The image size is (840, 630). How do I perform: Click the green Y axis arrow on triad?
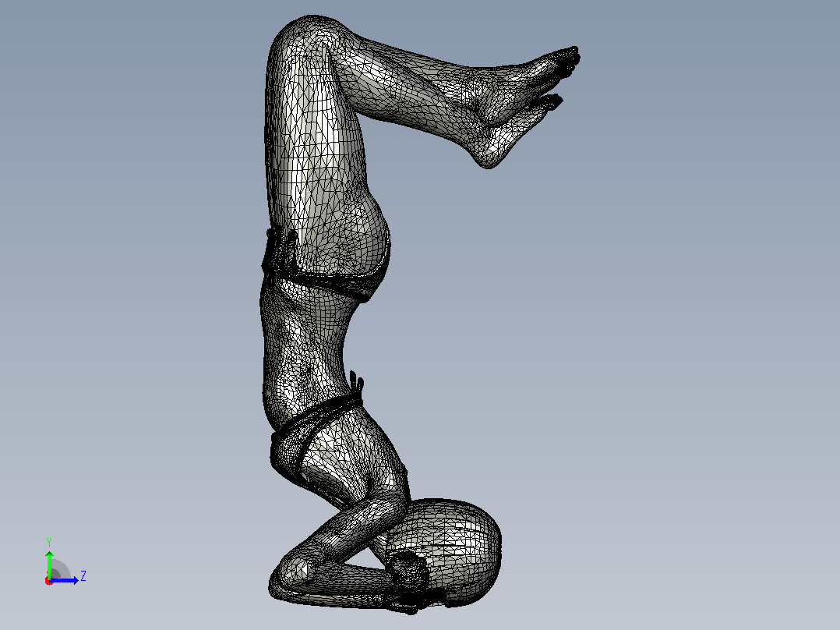click(49, 564)
